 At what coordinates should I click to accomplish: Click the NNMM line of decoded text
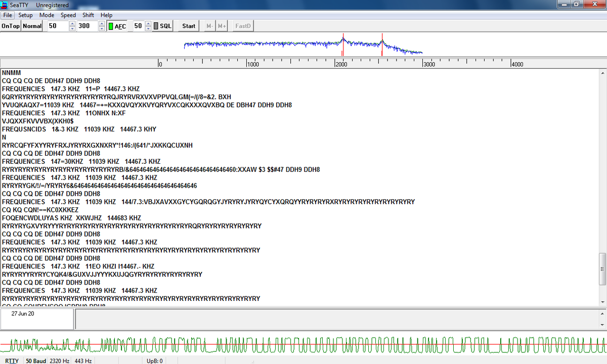pos(12,73)
